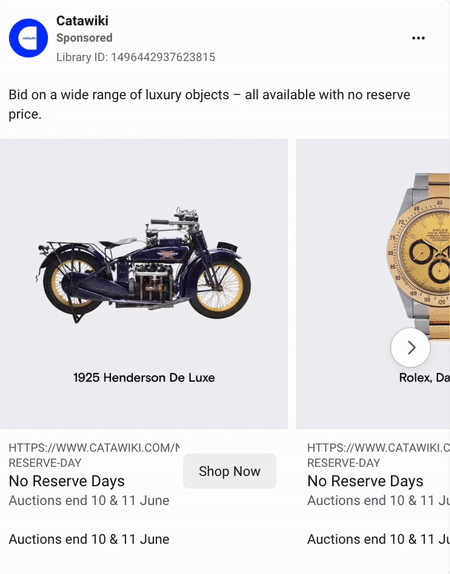Click the Catawiki page name
The height and width of the screenshot is (574, 450).
82,21
